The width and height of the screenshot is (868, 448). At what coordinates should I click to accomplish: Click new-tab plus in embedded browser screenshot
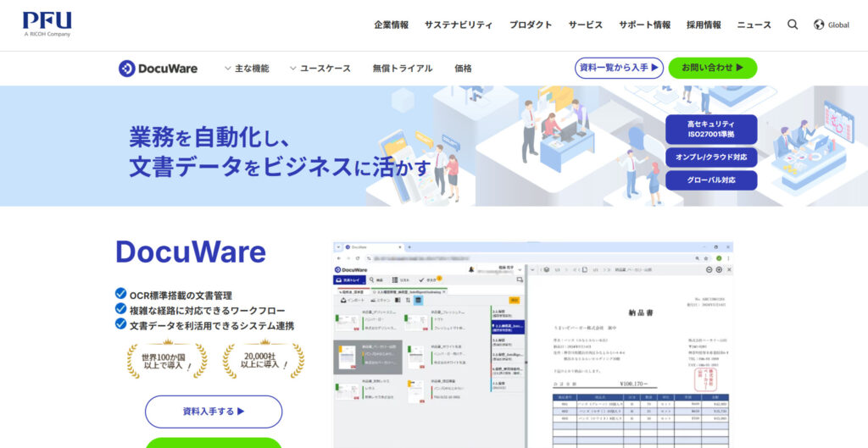click(x=409, y=246)
